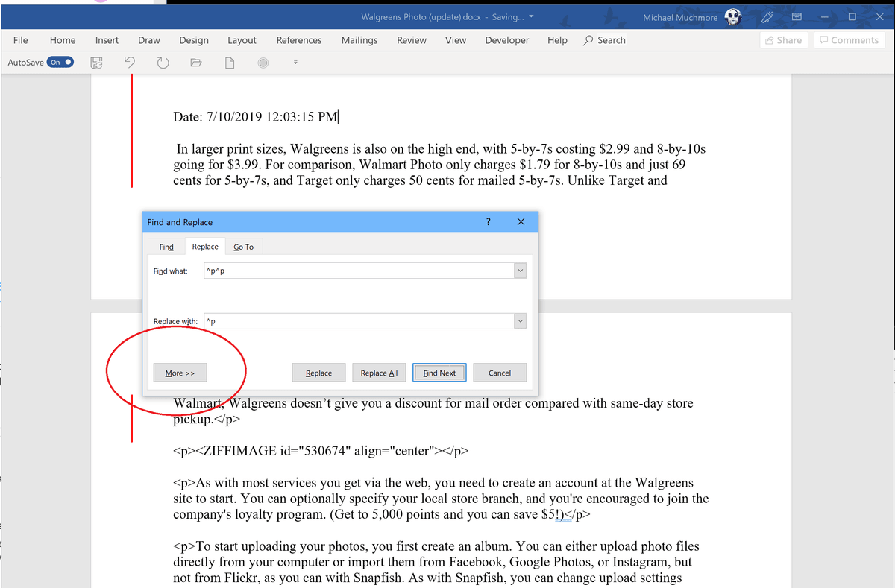Click the Repeat action icon
The image size is (895, 588).
163,63
